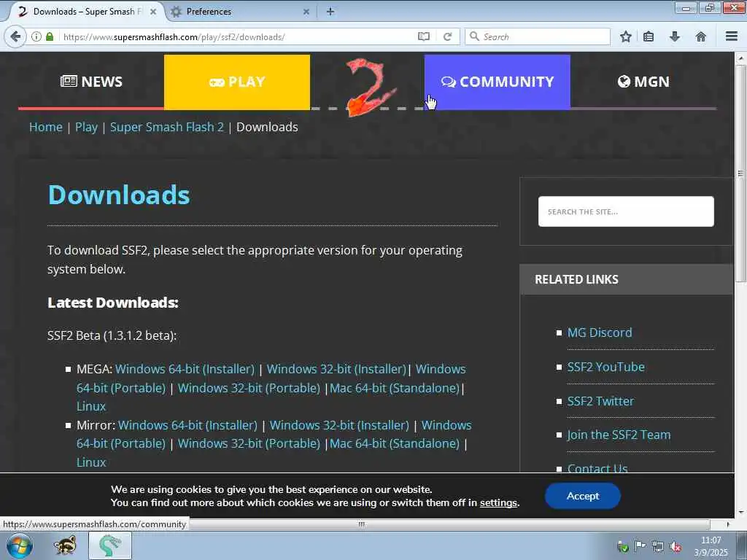The width and height of the screenshot is (747, 560).
Task: Download MEGA Windows 32-bit (Installer)
Action: [336, 369]
